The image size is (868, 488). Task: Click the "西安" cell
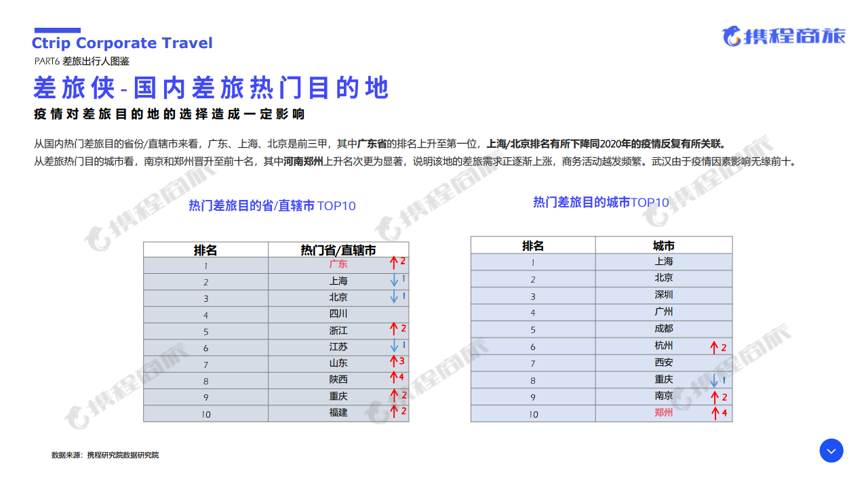664,363
